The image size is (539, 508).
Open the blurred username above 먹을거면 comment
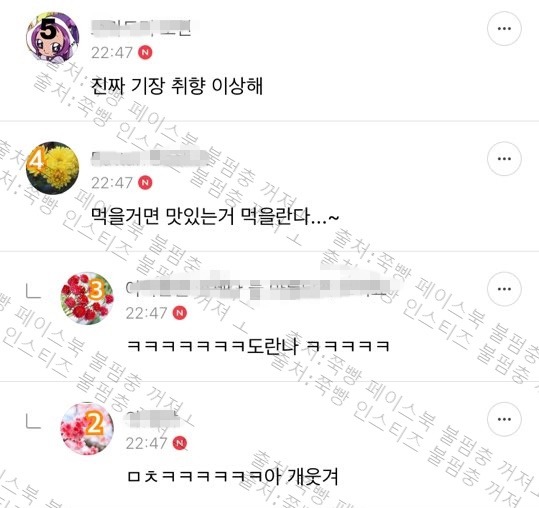coord(150,158)
